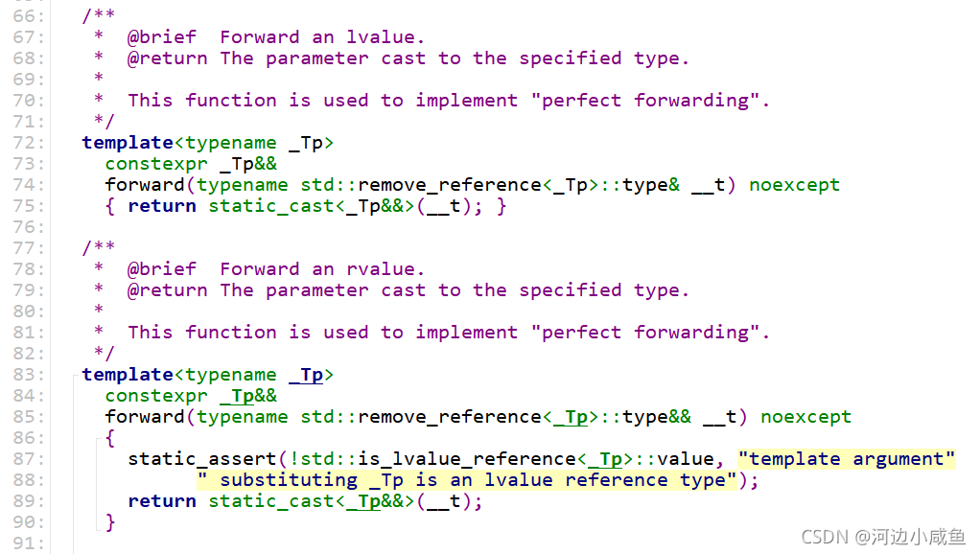Screen dimensions: 980x554
Task: Click the noexcept keyword on line 74
Action: click(x=794, y=186)
